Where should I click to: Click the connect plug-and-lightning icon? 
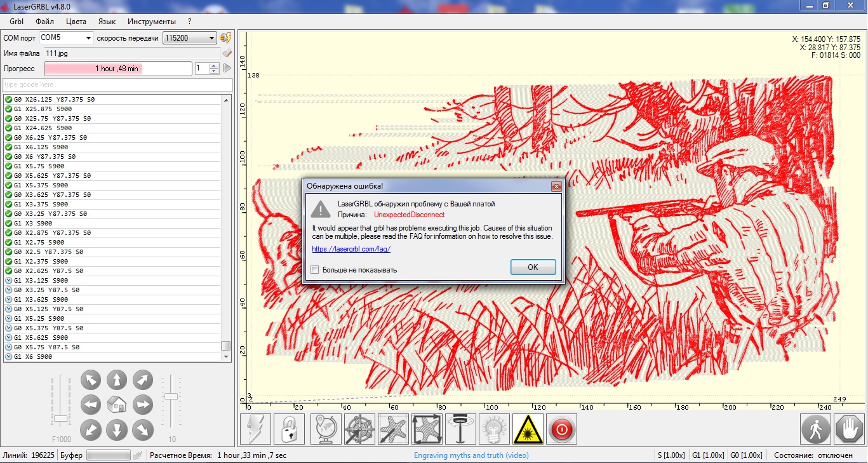click(x=225, y=38)
